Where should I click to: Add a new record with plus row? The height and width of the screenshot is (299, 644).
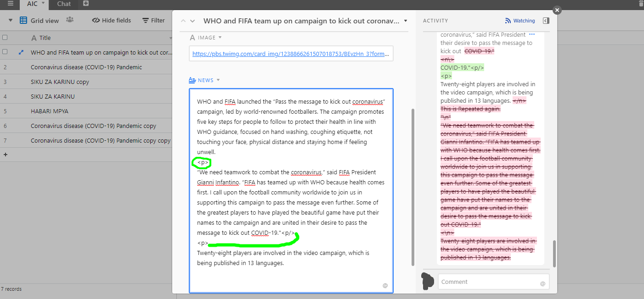point(6,155)
